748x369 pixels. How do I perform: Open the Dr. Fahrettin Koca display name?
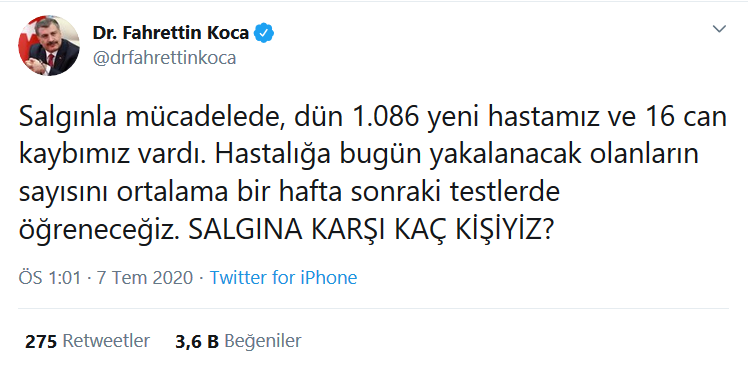pos(171,33)
